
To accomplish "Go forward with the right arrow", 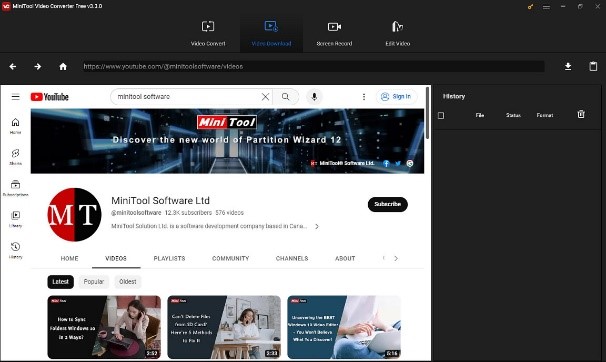I will coord(37,67).
